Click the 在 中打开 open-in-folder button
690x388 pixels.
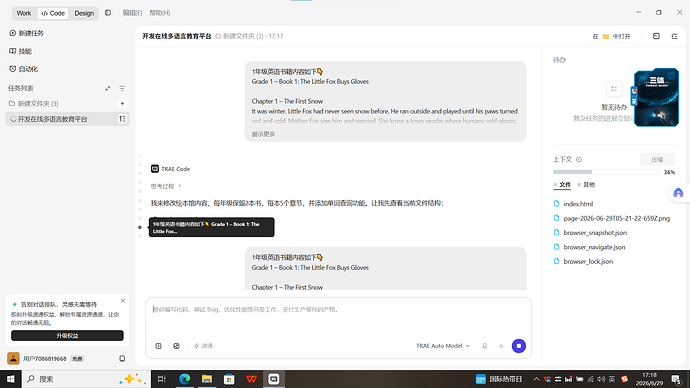pos(612,36)
